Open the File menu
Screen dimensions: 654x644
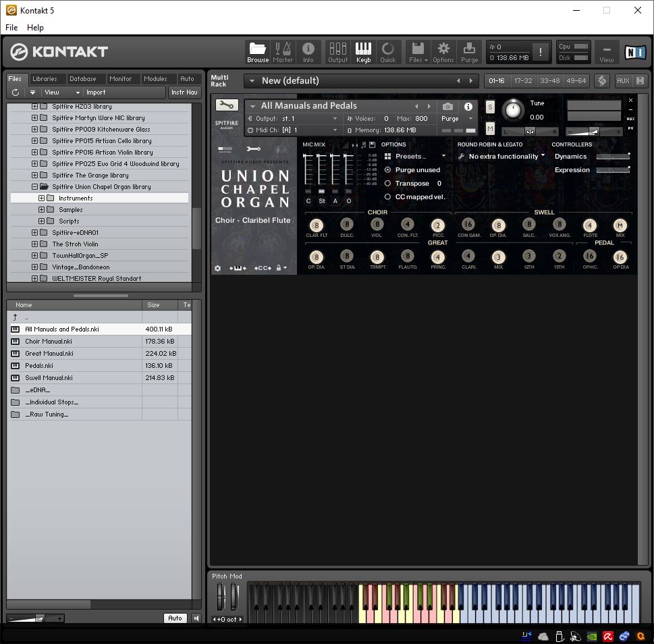click(x=11, y=28)
